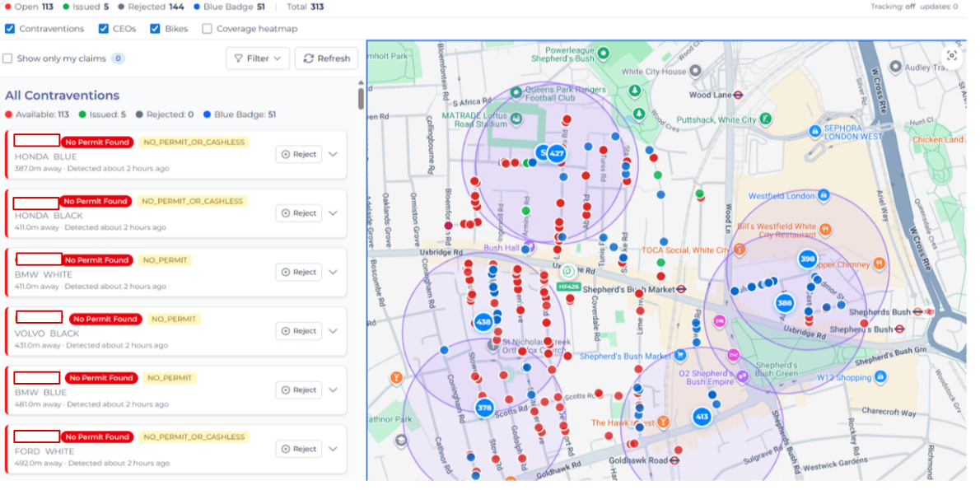This screenshot has width=980, height=490.
Task: Reject the VOLVO BLACK contravention
Action: coord(299,331)
